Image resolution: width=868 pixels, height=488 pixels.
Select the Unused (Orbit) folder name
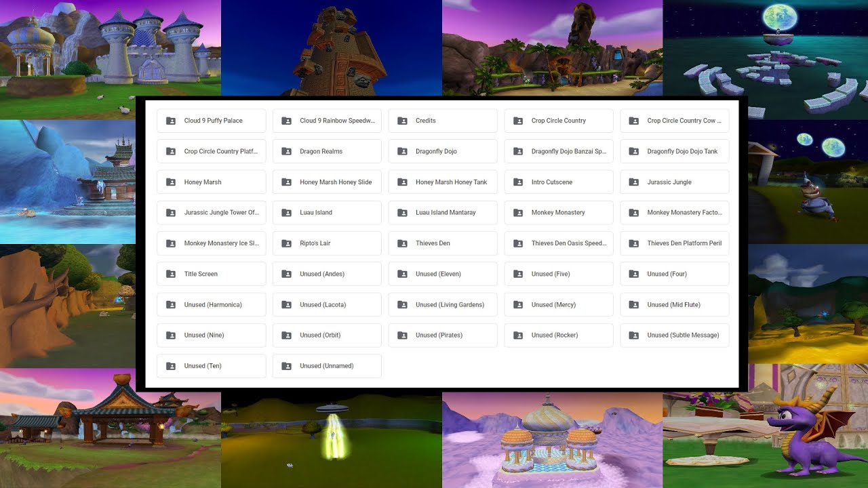tap(320, 335)
